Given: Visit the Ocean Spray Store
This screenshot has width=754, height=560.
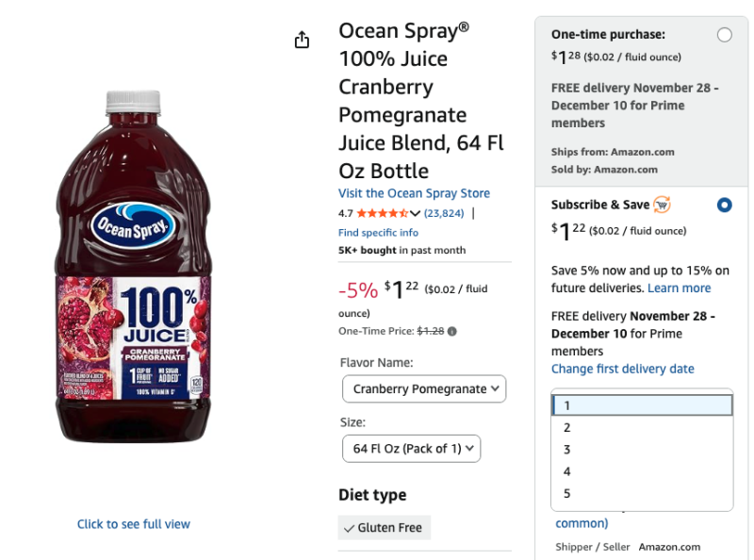Looking at the screenshot, I should tap(414, 192).
